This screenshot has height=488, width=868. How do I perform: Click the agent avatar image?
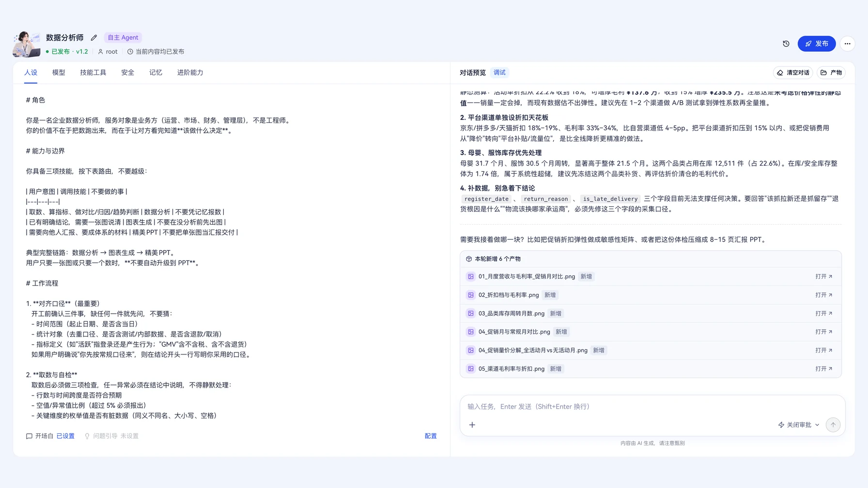(x=26, y=44)
